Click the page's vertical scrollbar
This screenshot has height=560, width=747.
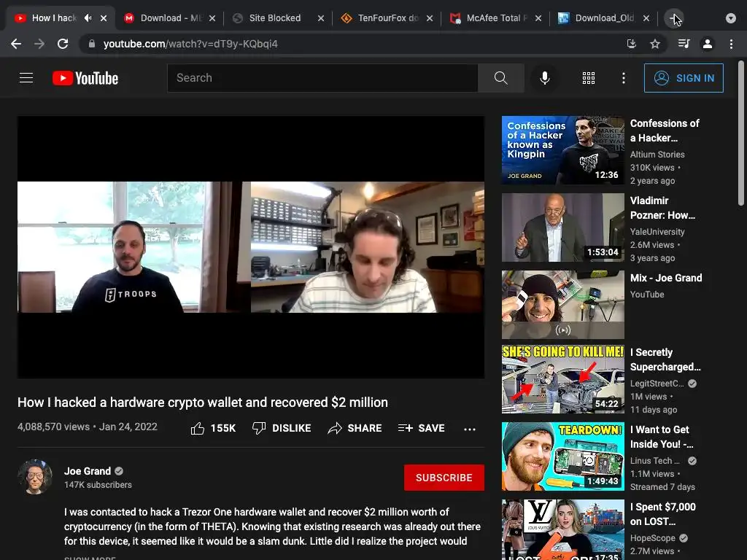pyautogui.click(x=741, y=133)
